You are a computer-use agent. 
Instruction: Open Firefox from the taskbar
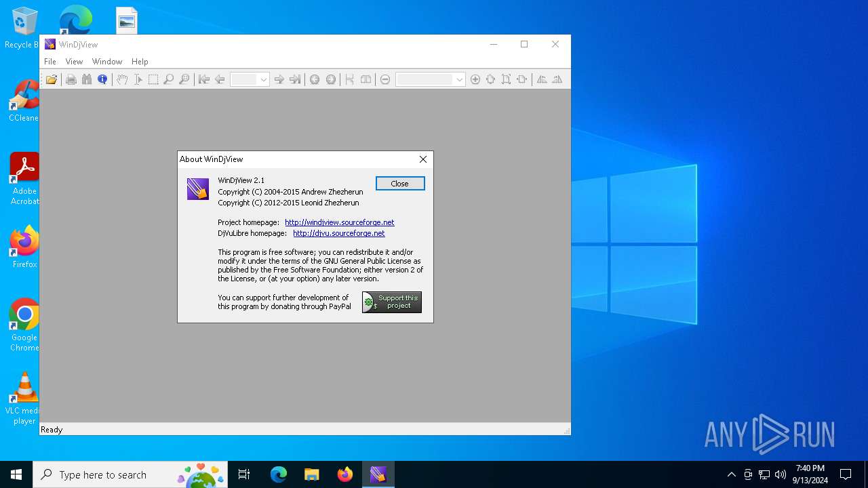(x=344, y=474)
